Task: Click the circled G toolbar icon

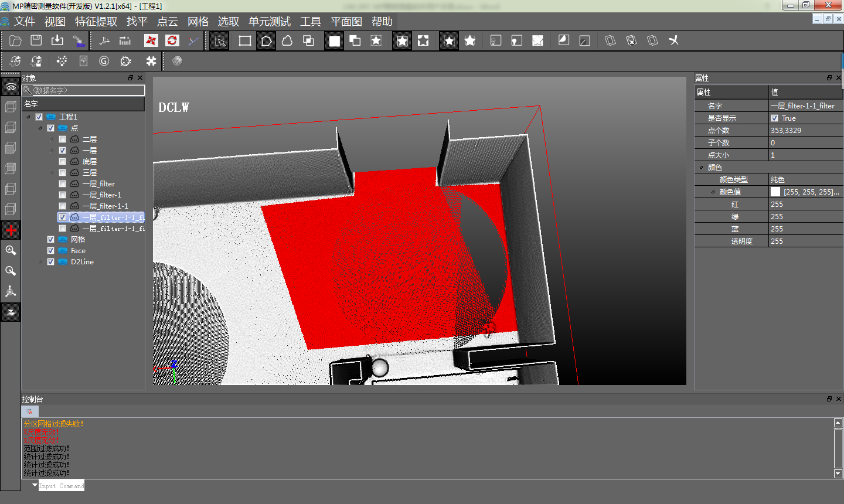Action: [104, 61]
